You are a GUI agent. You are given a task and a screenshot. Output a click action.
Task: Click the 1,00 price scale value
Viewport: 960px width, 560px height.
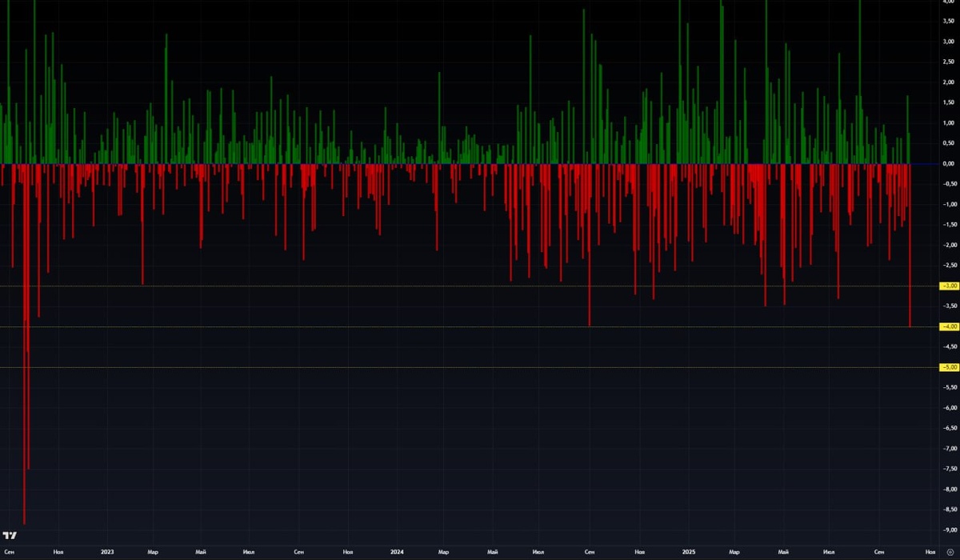tap(949, 123)
